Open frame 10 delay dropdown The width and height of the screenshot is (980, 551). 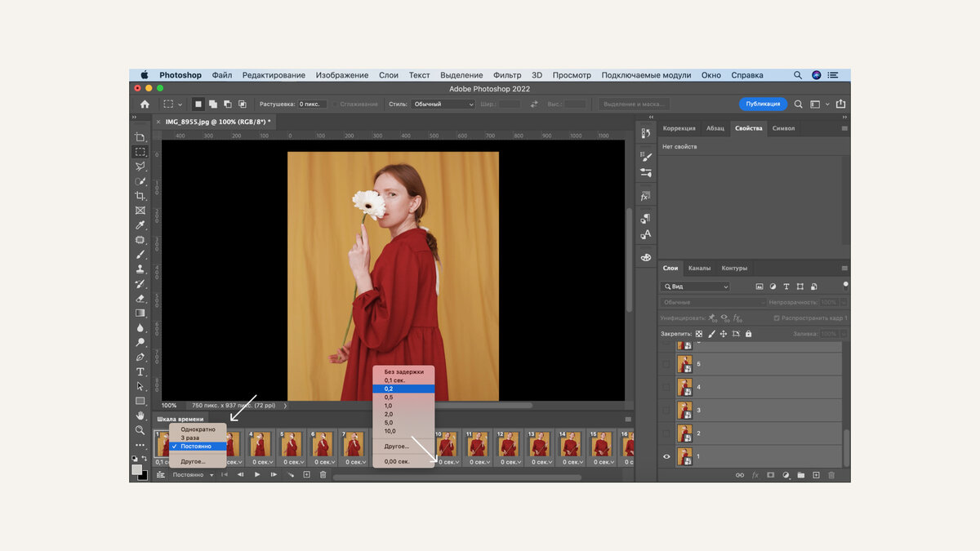tap(448, 462)
